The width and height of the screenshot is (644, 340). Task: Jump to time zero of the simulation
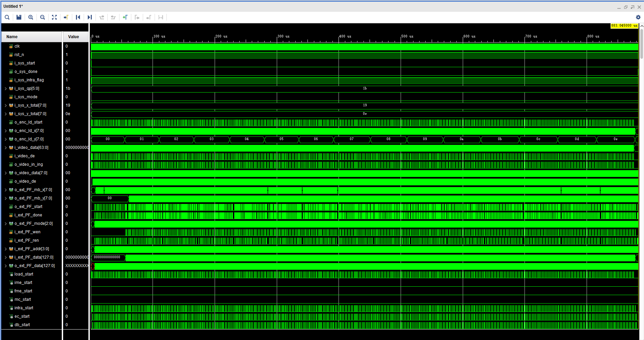[x=78, y=17]
